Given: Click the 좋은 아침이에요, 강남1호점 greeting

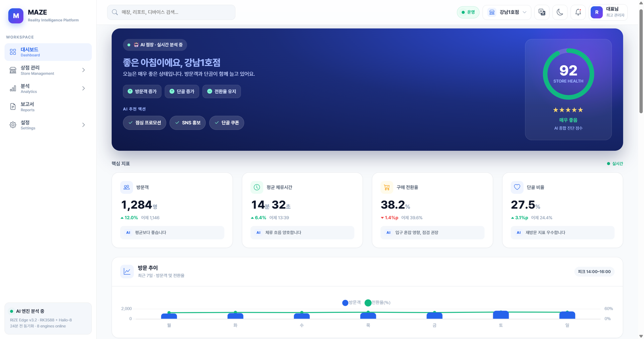Looking at the screenshot, I should pyautogui.click(x=171, y=62).
